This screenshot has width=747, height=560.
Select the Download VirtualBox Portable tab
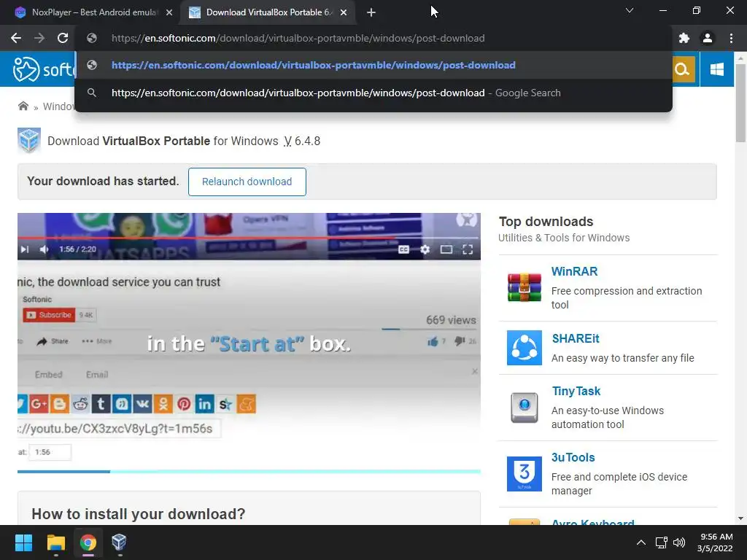[267, 12]
